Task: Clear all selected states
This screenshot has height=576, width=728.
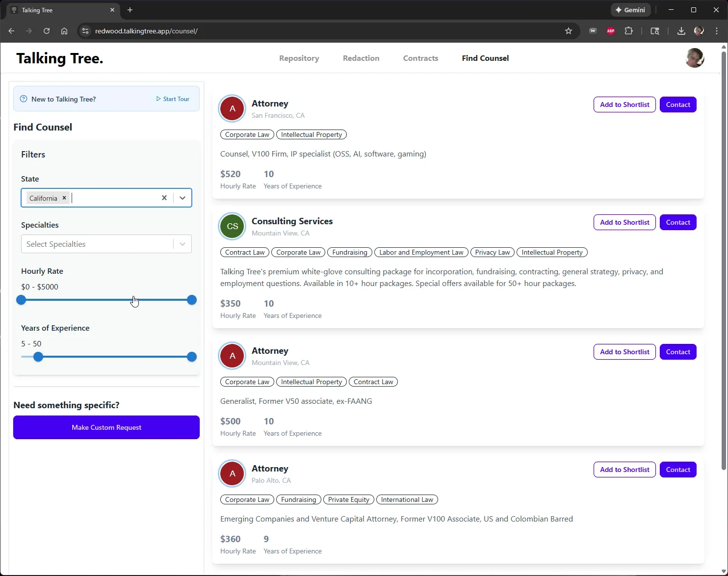Action: [x=164, y=198]
